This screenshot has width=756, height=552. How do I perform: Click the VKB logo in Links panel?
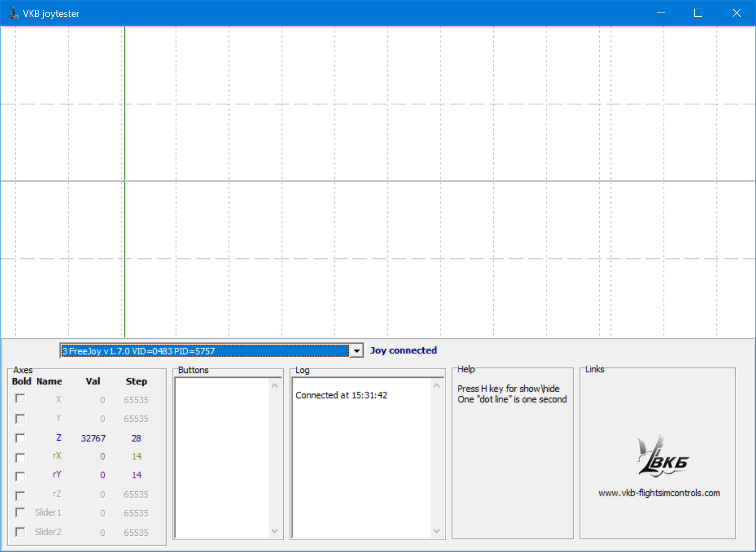click(x=662, y=456)
